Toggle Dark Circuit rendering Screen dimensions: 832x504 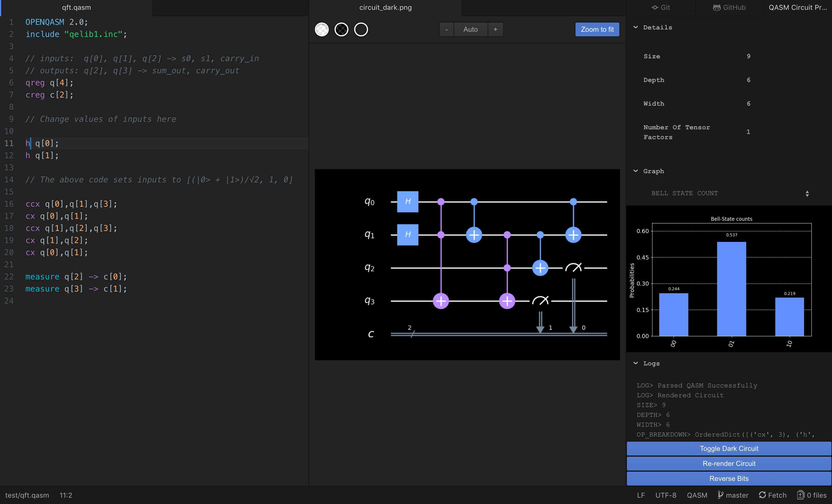click(x=729, y=448)
